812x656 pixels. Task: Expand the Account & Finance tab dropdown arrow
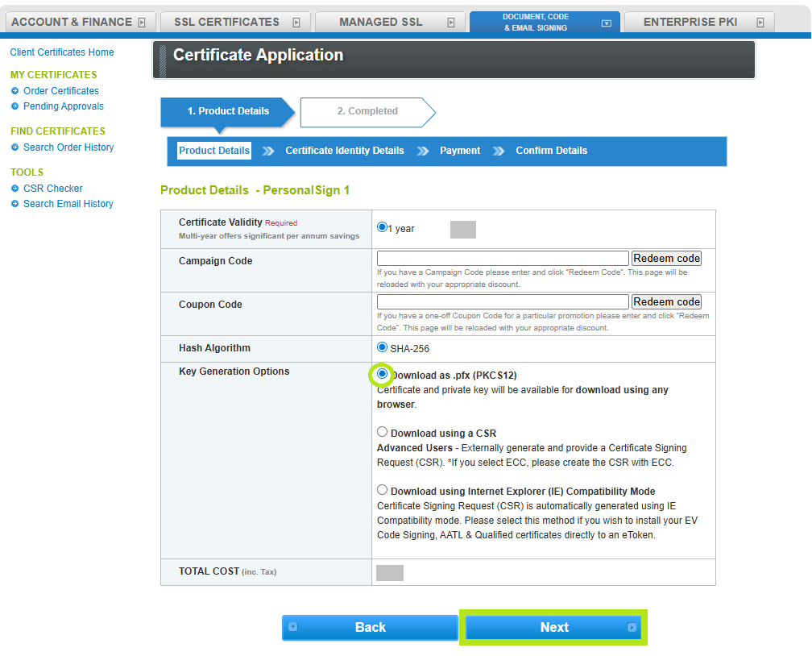point(142,23)
